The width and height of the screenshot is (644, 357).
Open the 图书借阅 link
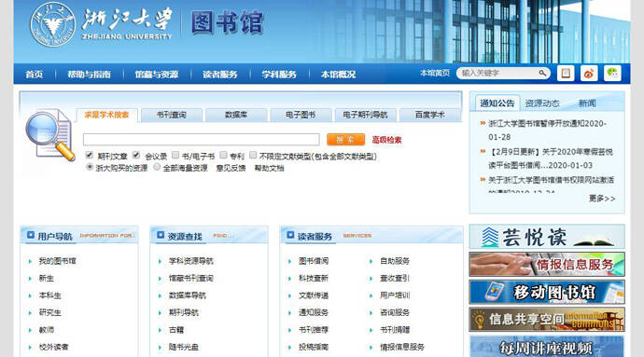314,261
